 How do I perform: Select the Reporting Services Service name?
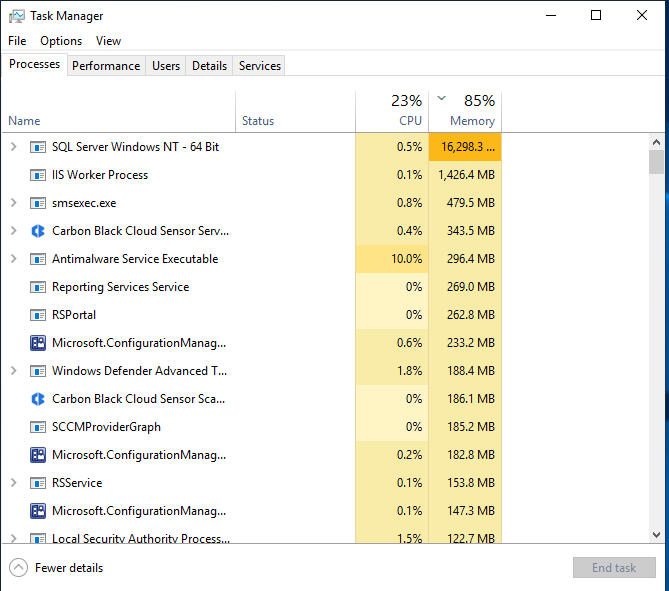click(121, 287)
